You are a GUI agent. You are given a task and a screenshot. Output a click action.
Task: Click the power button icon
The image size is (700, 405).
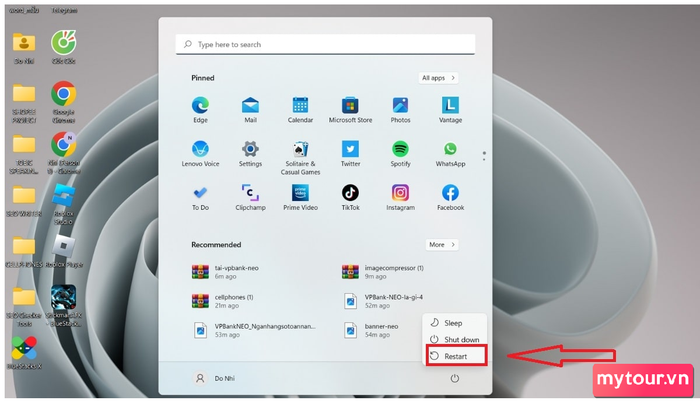pos(454,379)
